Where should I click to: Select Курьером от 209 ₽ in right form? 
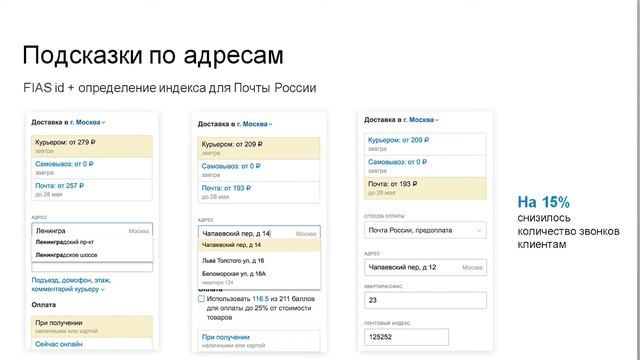[x=425, y=144]
